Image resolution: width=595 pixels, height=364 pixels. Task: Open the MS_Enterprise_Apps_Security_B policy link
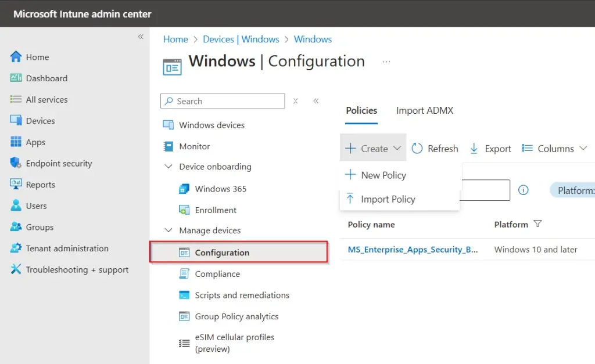click(413, 250)
